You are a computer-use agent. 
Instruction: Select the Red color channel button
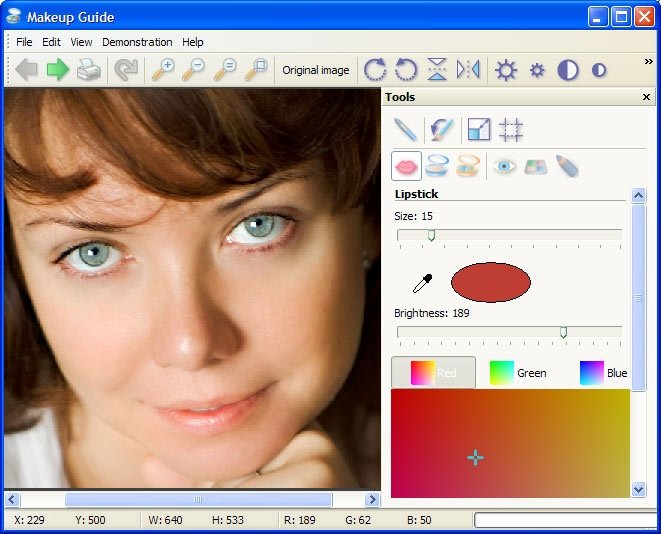point(433,373)
